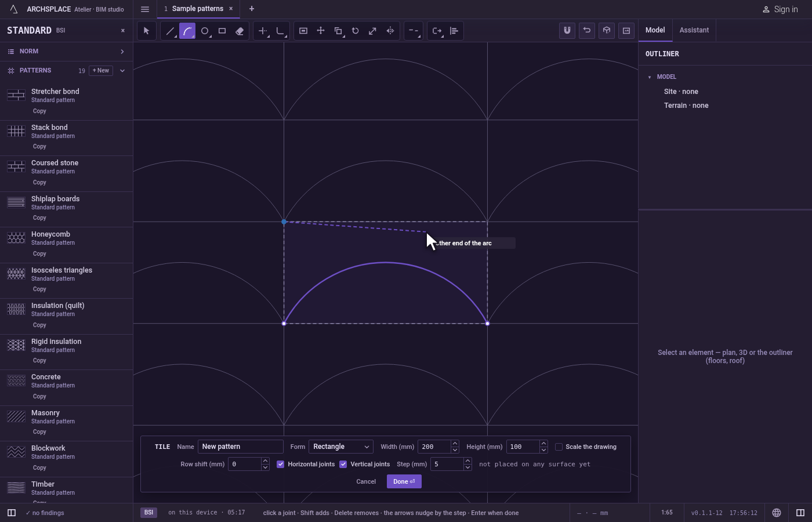Viewport: 812px width, 522px height.
Task: Toggle the Horizontal joints checkbox
Action: coord(281,464)
